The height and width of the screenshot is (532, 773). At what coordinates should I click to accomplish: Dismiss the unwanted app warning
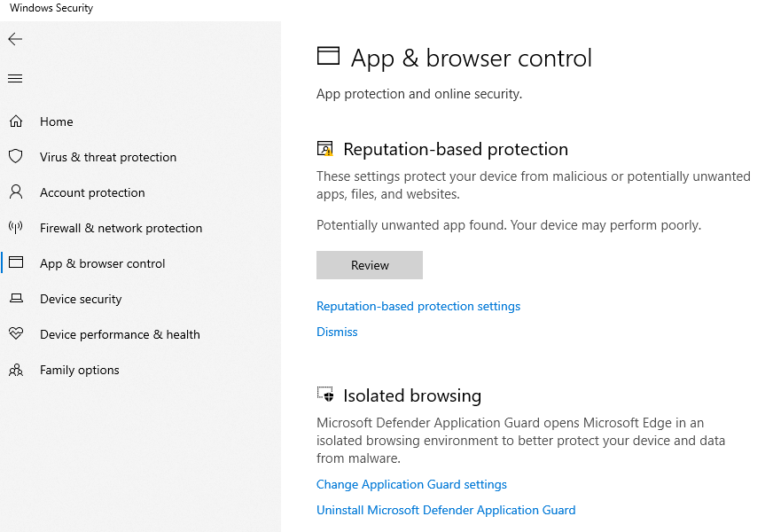(337, 332)
